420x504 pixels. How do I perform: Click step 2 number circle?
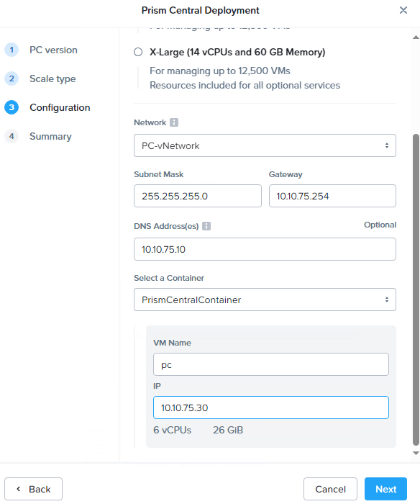coord(12,78)
